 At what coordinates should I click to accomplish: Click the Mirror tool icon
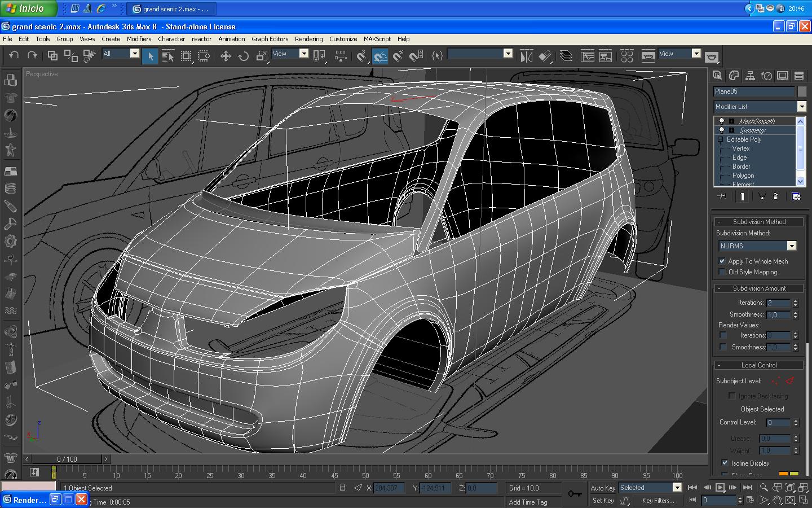(x=526, y=56)
